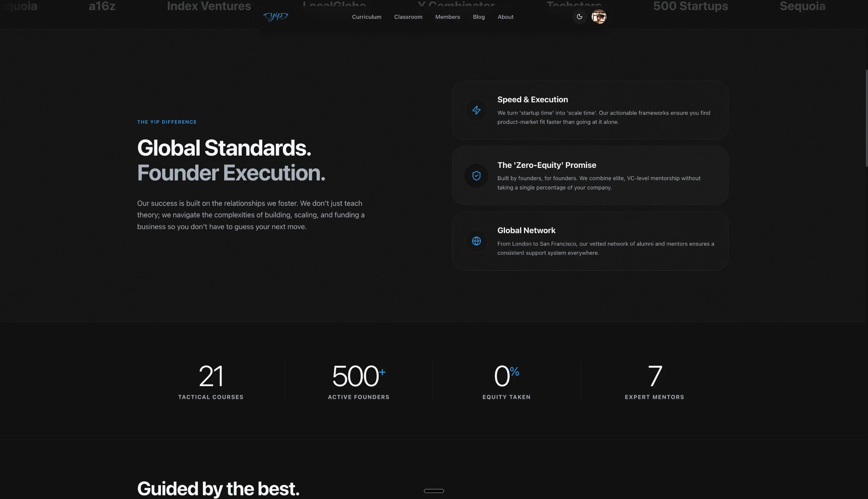Click the Index Ventures marquee logo
Image resolution: width=868 pixels, height=499 pixels.
tap(209, 6)
